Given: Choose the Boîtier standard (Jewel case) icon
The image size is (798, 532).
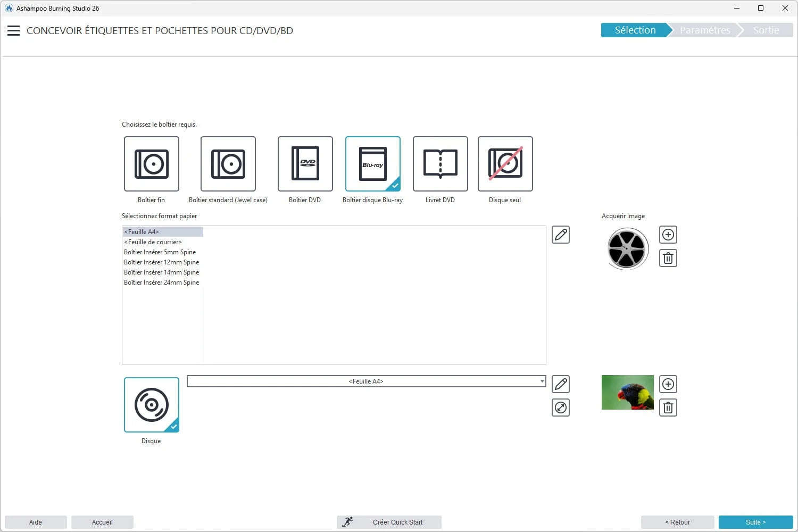Looking at the screenshot, I should click(228, 164).
